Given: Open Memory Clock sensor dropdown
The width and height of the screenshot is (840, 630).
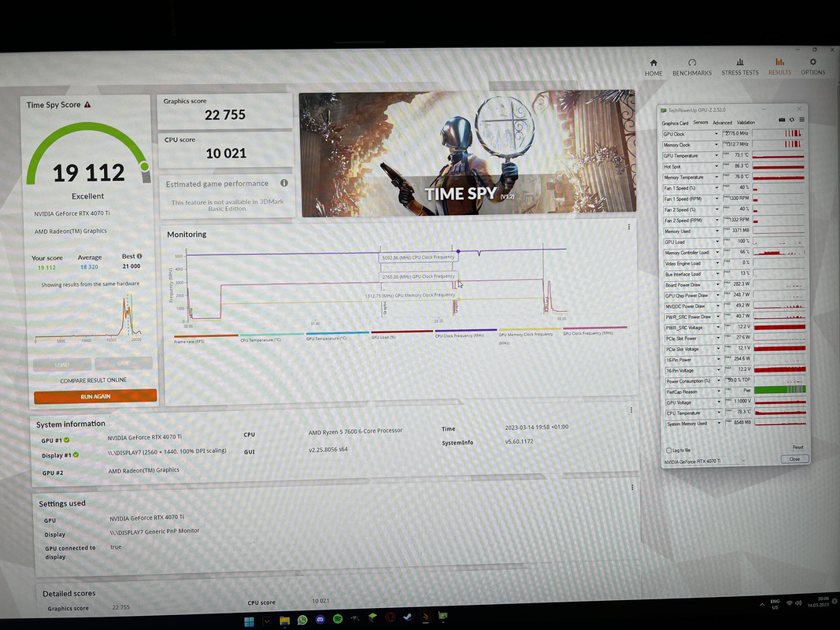Looking at the screenshot, I should click(x=716, y=145).
